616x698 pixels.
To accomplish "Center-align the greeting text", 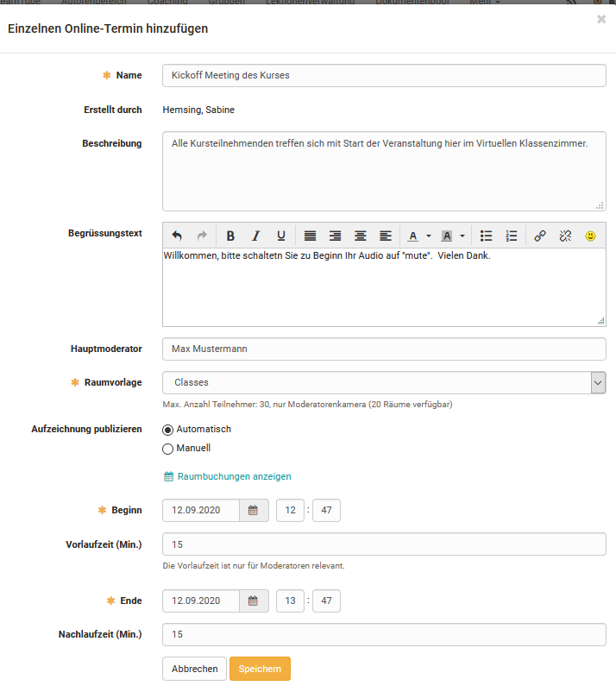I will (361, 236).
